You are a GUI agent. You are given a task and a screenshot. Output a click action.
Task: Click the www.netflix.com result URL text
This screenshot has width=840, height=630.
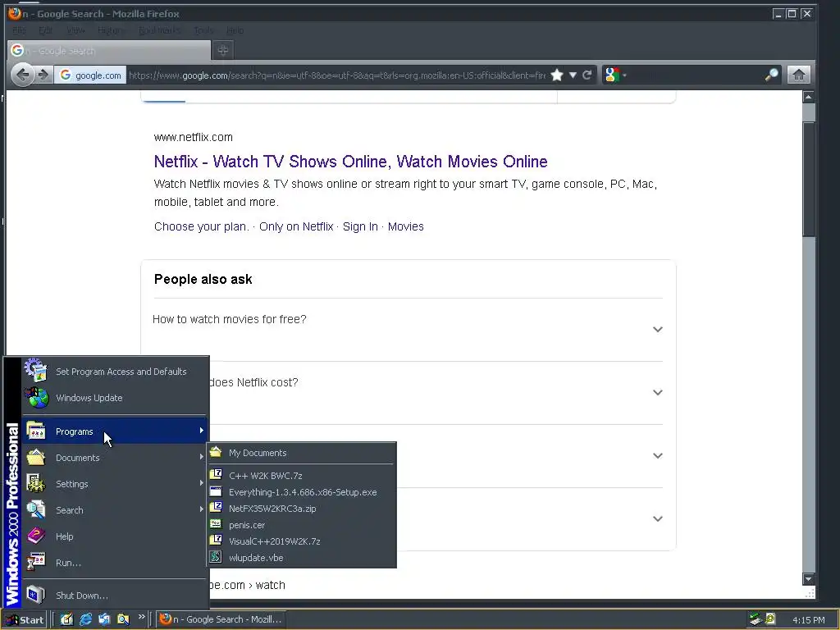click(x=194, y=137)
